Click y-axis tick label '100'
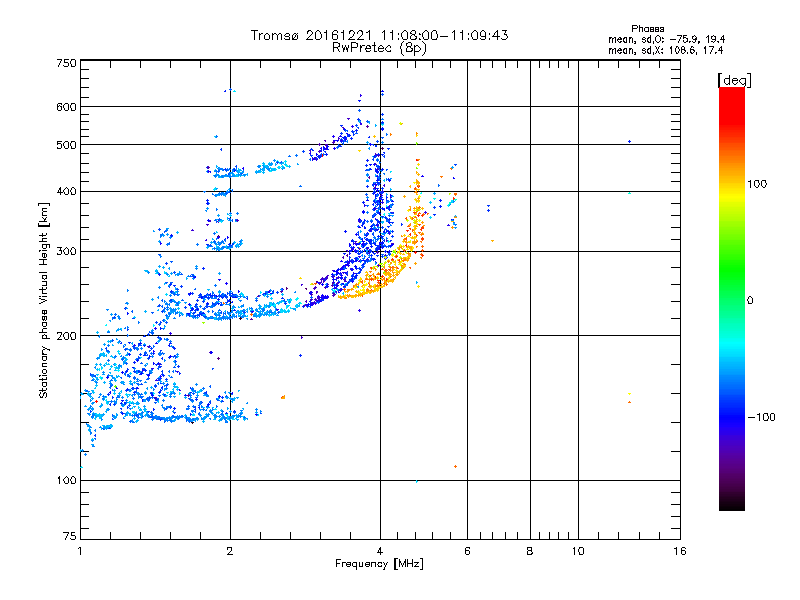 [x=67, y=481]
